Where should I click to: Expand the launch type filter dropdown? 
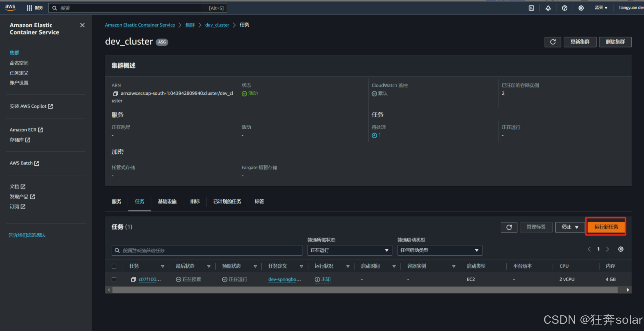pos(440,250)
